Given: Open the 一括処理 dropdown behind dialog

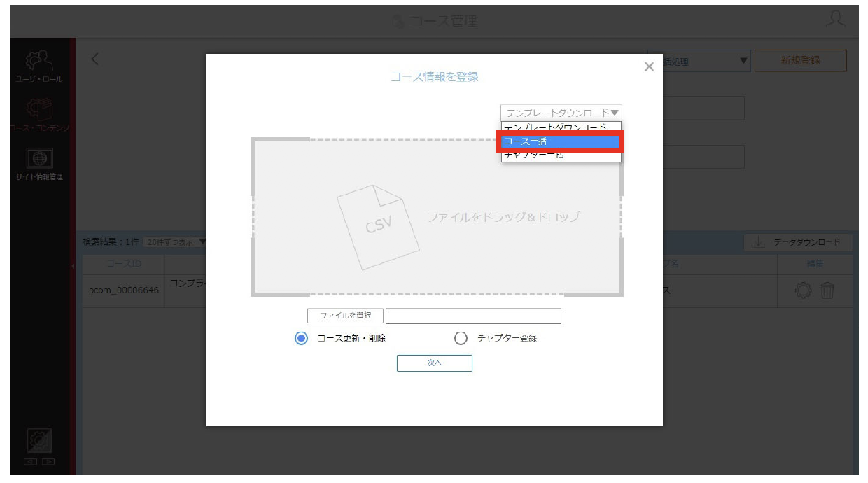Looking at the screenshot, I should pyautogui.click(x=699, y=62).
